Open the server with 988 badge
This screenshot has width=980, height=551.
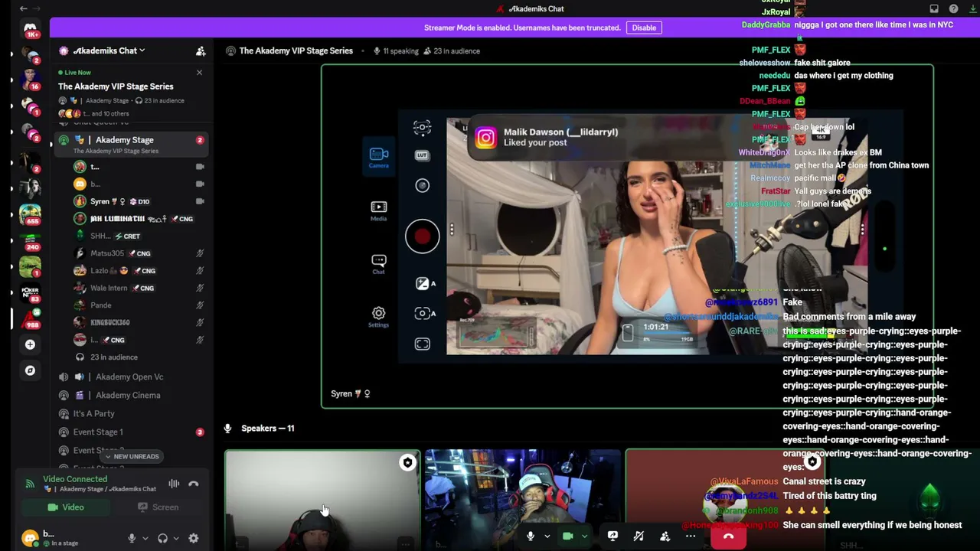coord(30,318)
